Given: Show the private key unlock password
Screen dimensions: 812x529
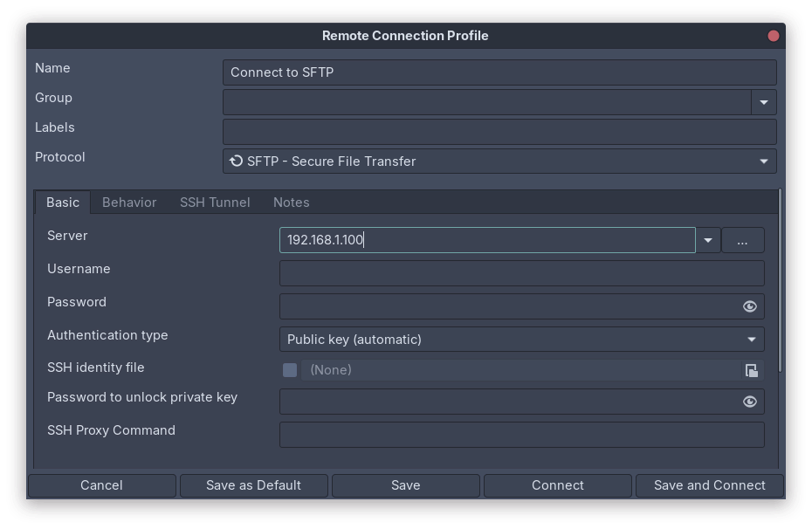Looking at the screenshot, I should [x=749, y=402].
